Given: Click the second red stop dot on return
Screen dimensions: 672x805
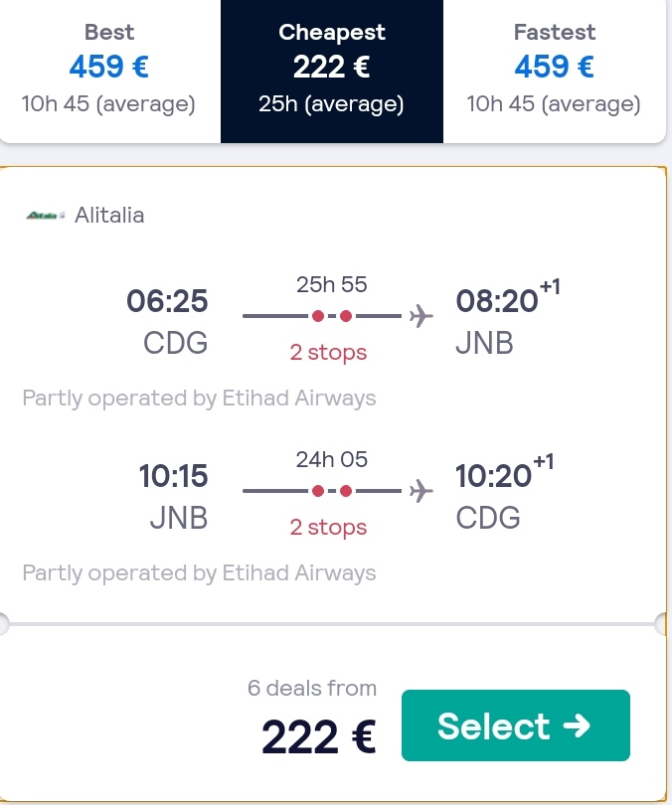Looking at the screenshot, I should [346, 491].
